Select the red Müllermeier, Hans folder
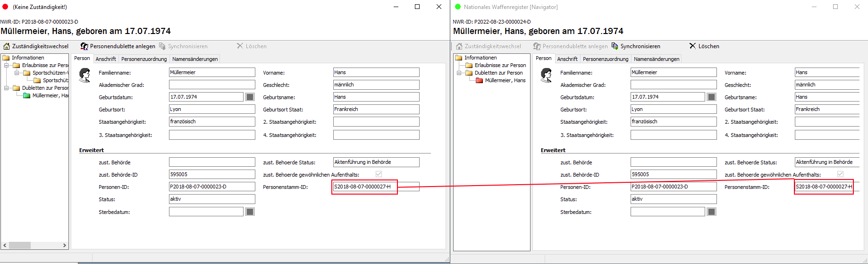The image size is (868, 264). tap(480, 80)
